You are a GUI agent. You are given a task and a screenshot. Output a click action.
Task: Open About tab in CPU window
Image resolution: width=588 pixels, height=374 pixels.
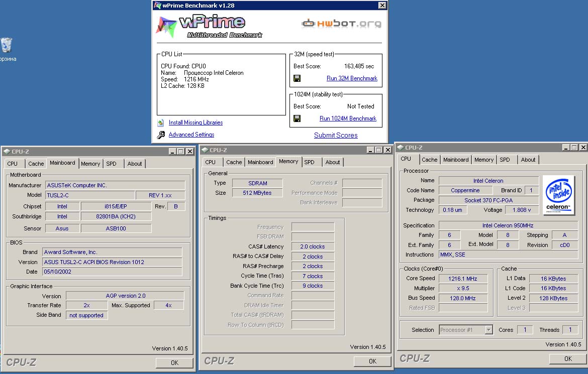pos(528,160)
